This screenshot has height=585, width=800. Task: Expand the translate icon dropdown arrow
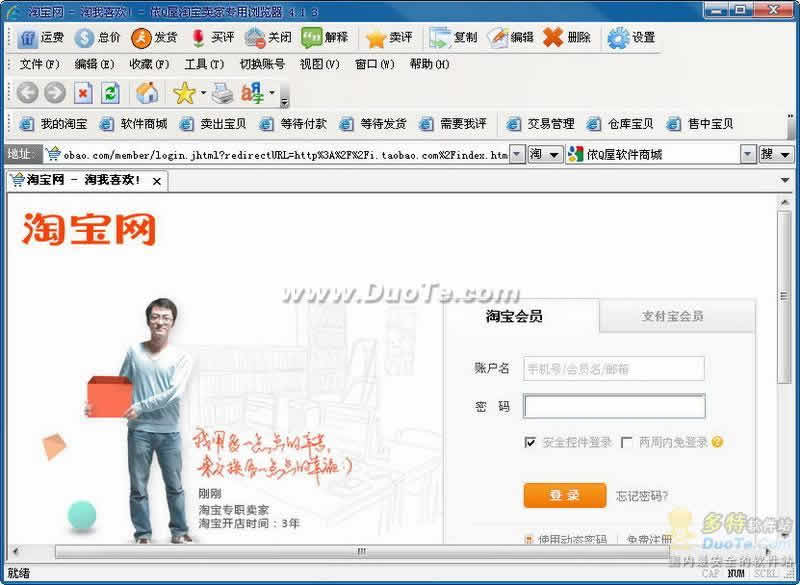[272, 93]
